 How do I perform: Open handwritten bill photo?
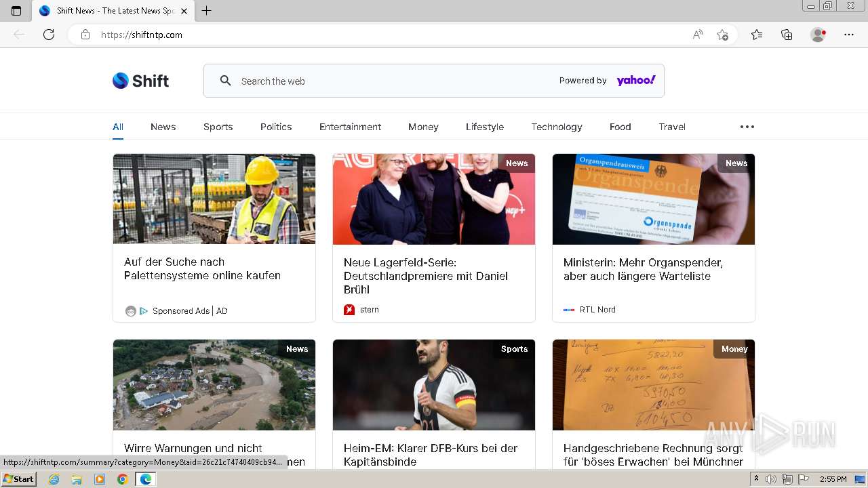654,385
